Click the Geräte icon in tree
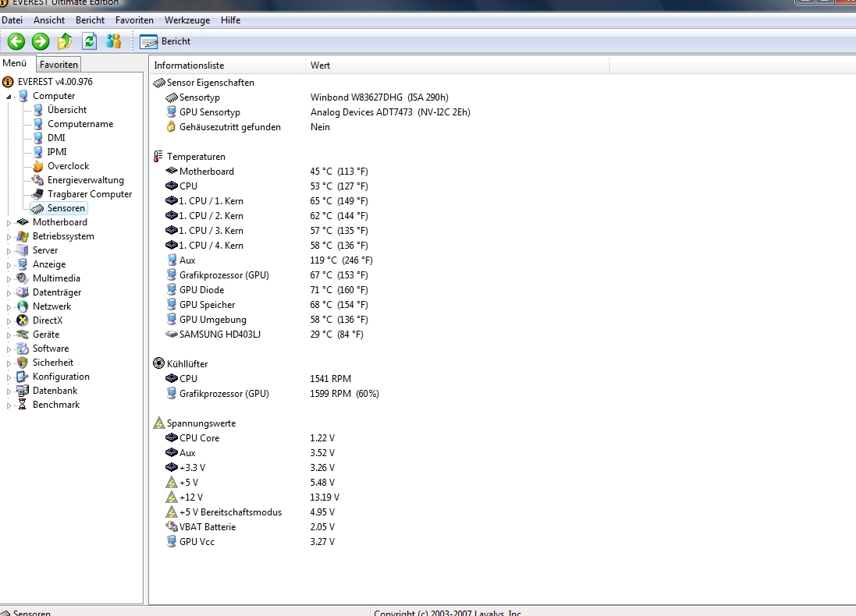This screenshot has height=616, width=856. pyautogui.click(x=23, y=335)
